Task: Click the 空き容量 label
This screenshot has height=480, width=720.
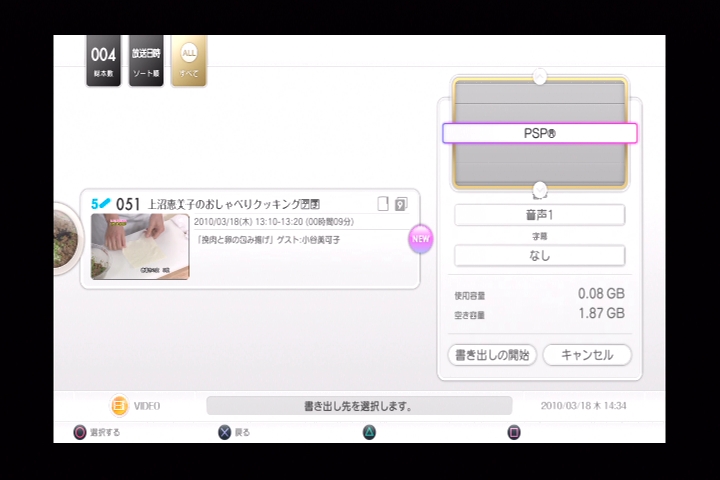Action: 470,315
